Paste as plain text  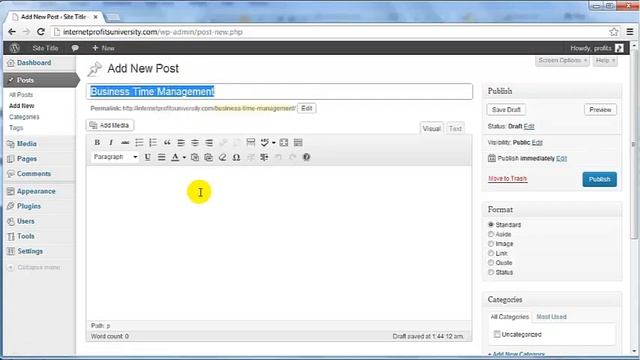tap(195, 157)
